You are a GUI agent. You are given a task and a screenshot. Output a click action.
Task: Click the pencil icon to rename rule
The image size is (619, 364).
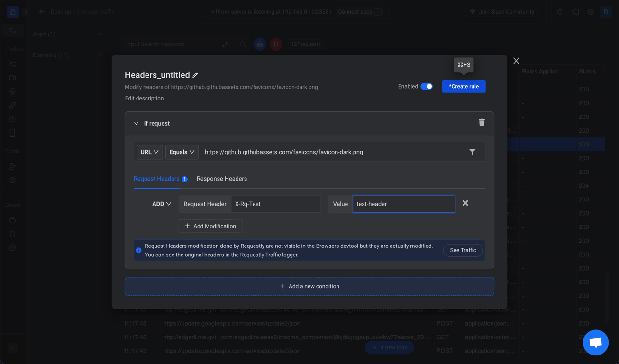tap(195, 75)
